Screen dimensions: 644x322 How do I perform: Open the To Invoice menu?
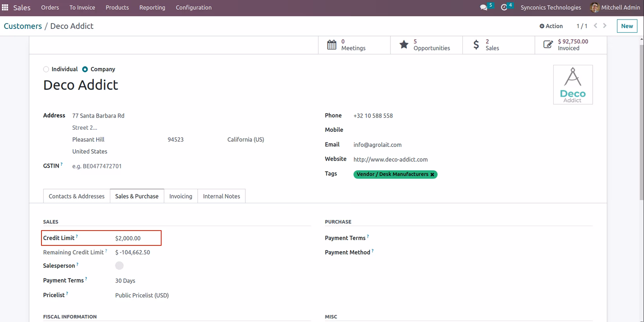(82, 7)
